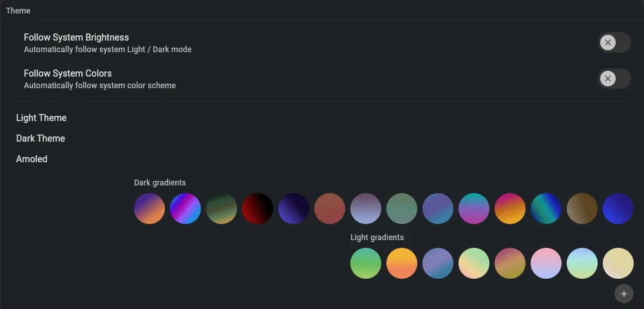
Task: Choose the lavender-teal light gradient swatch
Action: [x=438, y=263]
